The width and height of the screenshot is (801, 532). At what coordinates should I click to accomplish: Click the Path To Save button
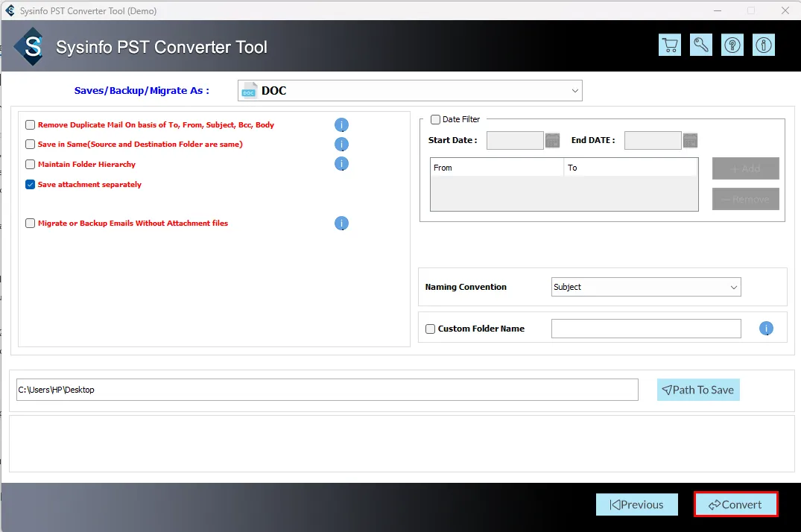[698, 390]
